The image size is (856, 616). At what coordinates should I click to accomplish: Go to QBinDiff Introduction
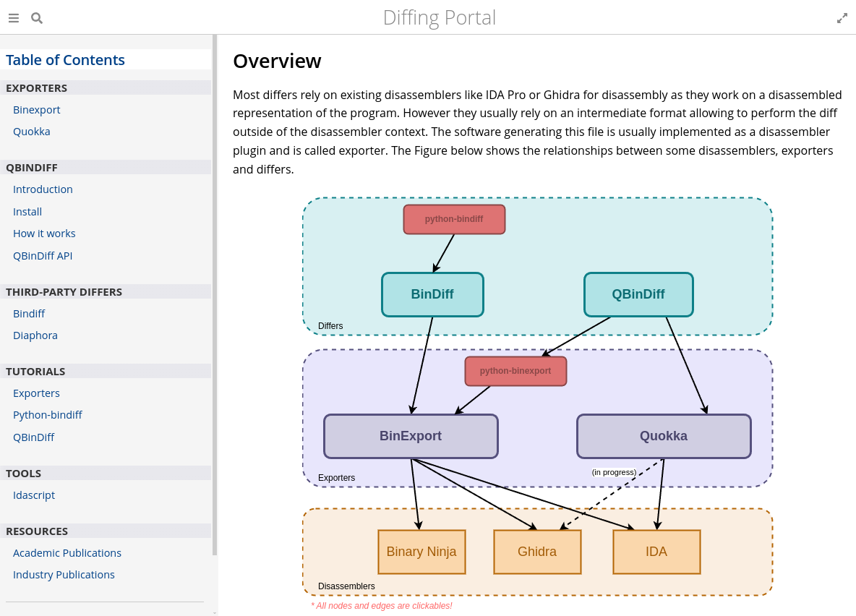[43, 189]
